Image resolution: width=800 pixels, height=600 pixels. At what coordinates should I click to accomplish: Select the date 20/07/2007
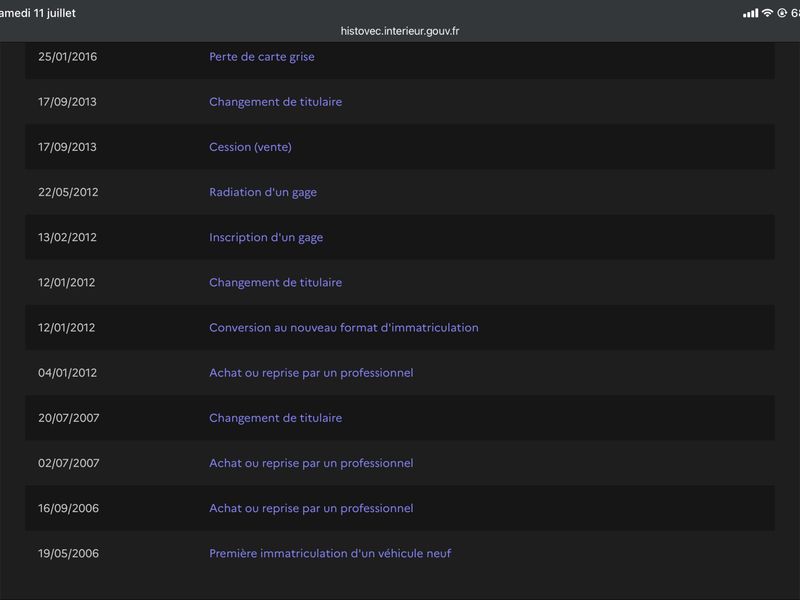[68, 418]
